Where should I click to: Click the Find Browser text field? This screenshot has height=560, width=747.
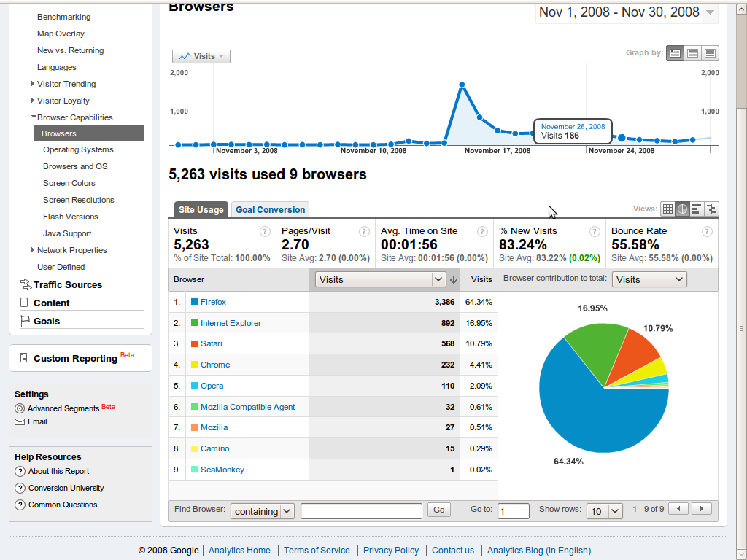361,511
